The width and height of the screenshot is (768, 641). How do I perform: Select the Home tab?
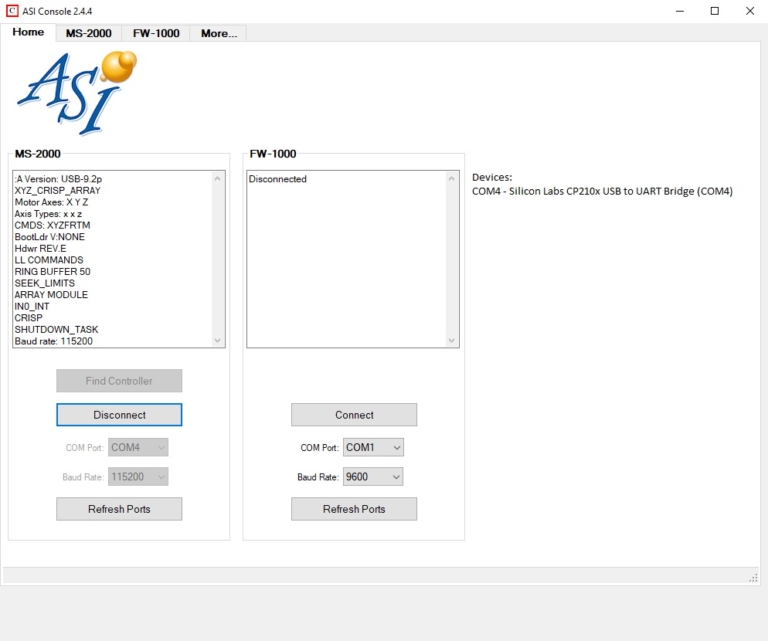[x=28, y=32]
